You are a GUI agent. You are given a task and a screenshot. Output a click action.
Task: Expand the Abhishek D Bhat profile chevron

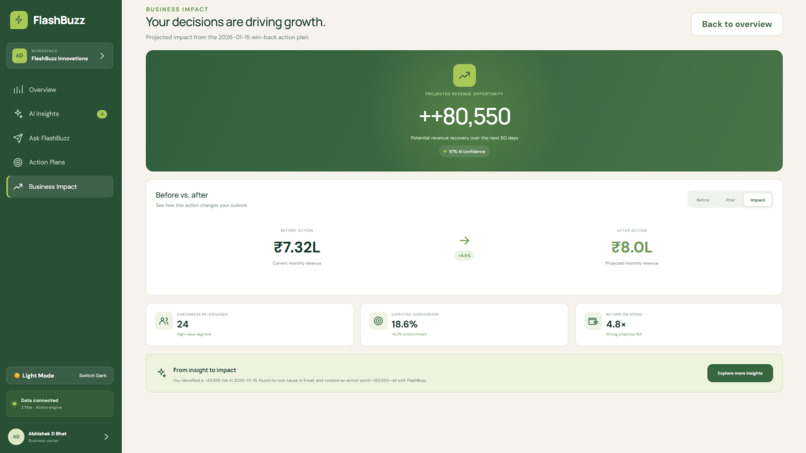click(106, 437)
